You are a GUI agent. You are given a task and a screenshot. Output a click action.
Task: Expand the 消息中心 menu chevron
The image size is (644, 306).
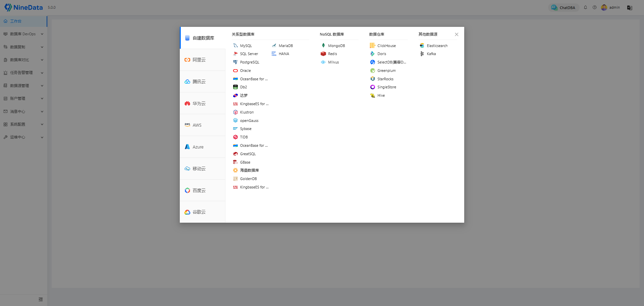pos(42,112)
